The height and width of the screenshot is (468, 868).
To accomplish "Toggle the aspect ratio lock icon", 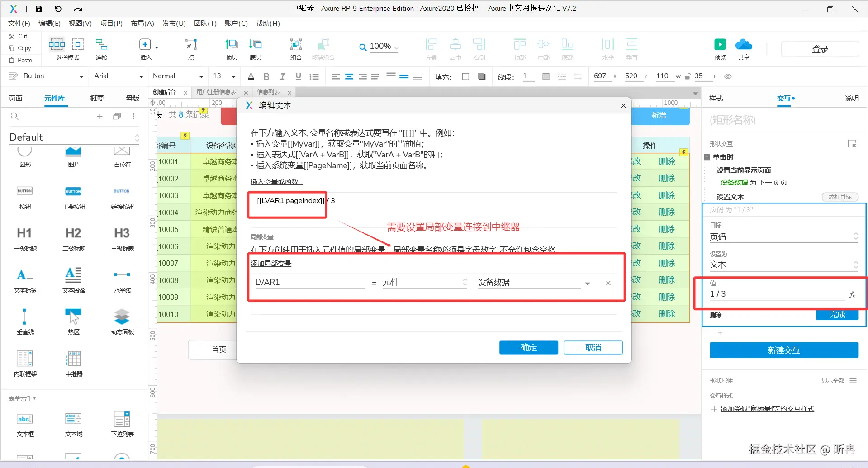I will tap(688, 76).
